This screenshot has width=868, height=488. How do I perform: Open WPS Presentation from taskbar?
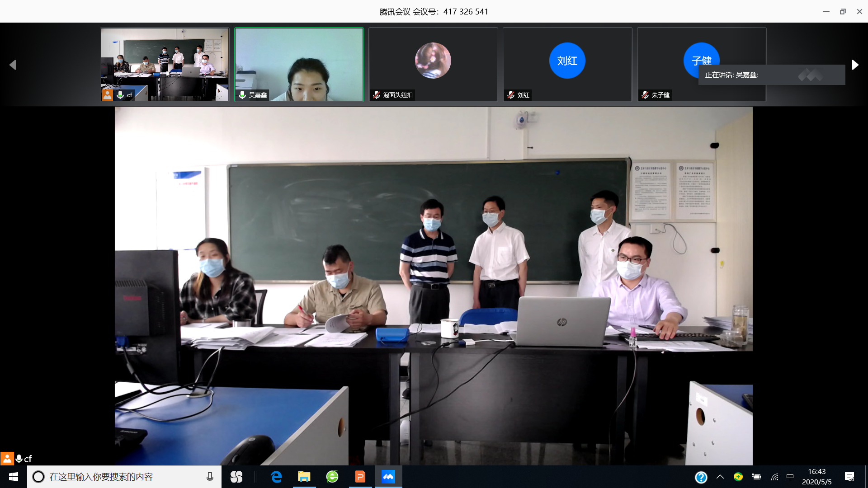[x=360, y=477]
